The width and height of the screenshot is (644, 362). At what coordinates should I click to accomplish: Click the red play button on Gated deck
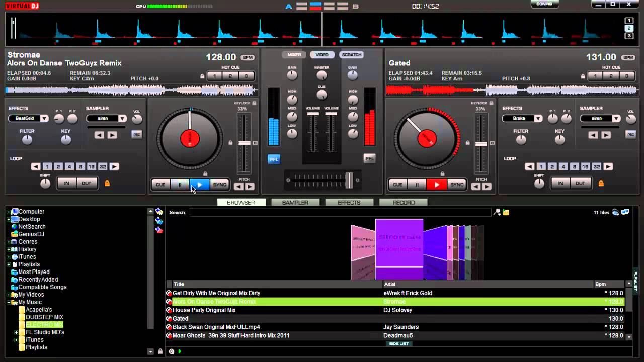[437, 185]
